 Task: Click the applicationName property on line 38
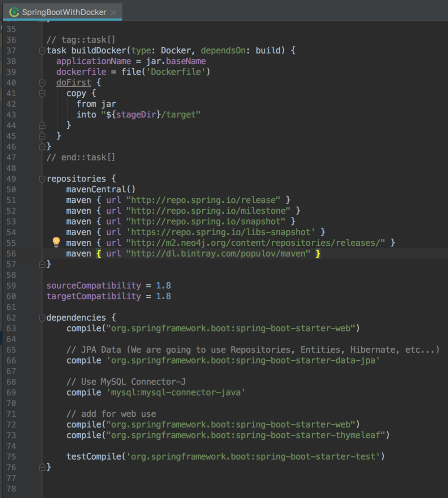(x=94, y=61)
